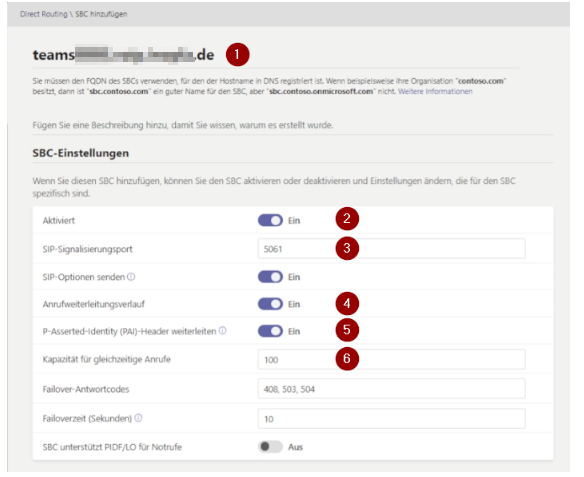Viewport: 584px width, 477px height.
Task: Click 'SBC hinzufügen' breadcrumb text
Action: click(x=101, y=14)
